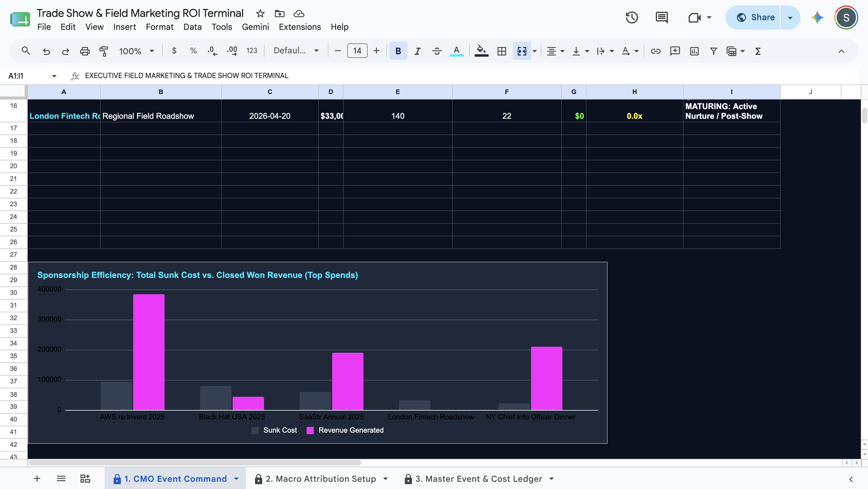Open the Functions sigma menu
Viewport: 868px width, 489px height.
tap(758, 51)
